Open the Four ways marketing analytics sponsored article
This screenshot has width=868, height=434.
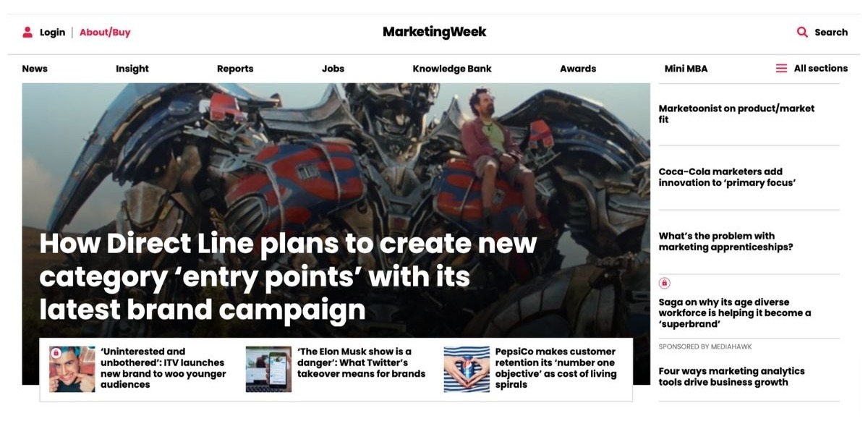pyautogui.click(x=731, y=376)
